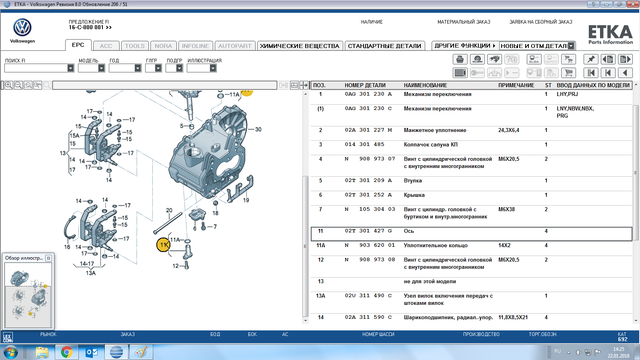Select the 'Узел вилок включения передач' row 13A
Screen dimensions: 640x360
[x=471, y=299]
